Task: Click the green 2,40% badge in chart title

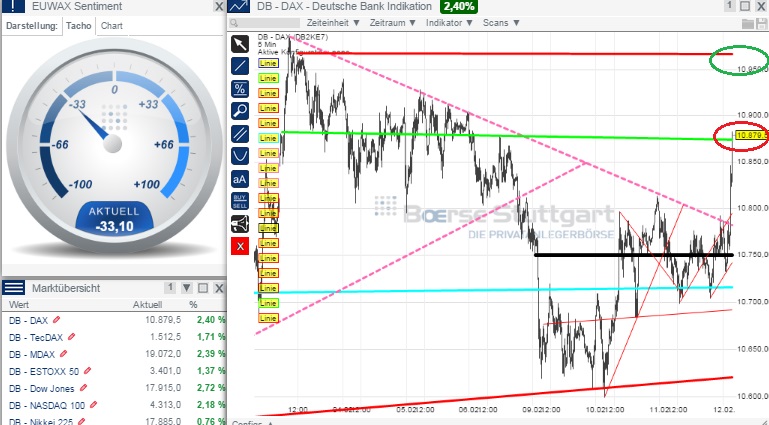Action: click(459, 6)
